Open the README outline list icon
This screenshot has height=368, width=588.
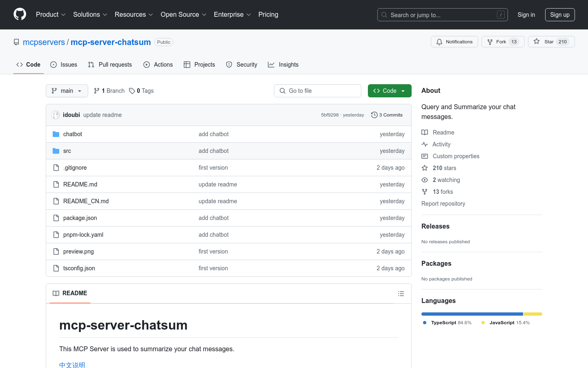pyautogui.click(x=401, y=294)
